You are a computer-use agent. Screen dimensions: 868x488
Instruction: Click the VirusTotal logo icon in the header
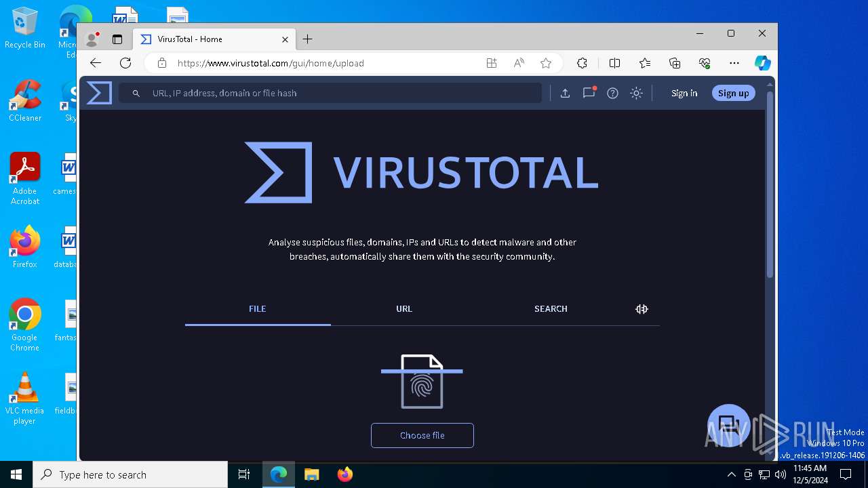(x=99, y=93)
